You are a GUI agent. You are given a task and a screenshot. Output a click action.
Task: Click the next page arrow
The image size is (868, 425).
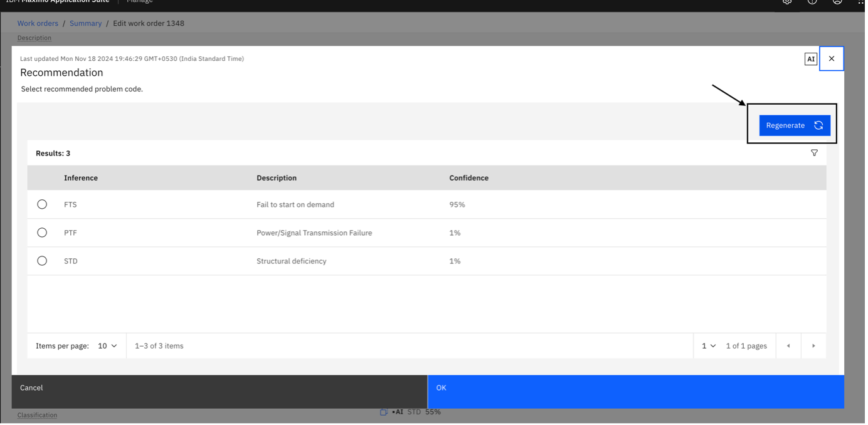point(813,345)
